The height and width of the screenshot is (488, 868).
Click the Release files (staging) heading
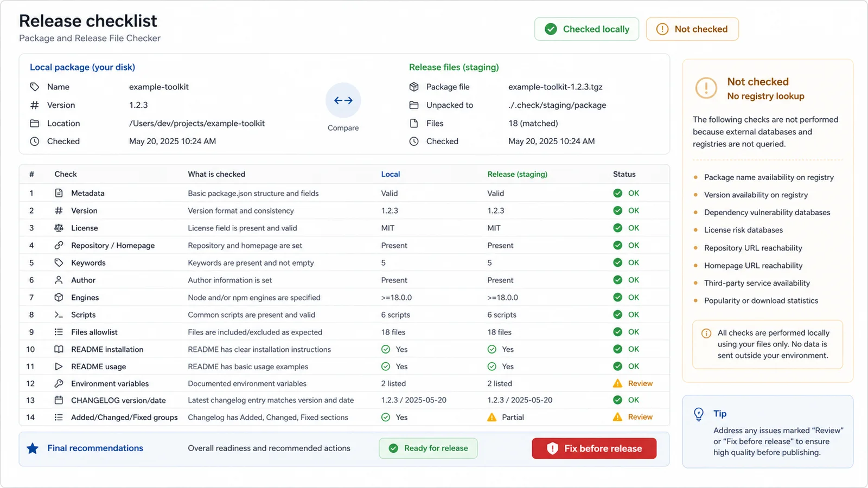click(x=454, y=67)
